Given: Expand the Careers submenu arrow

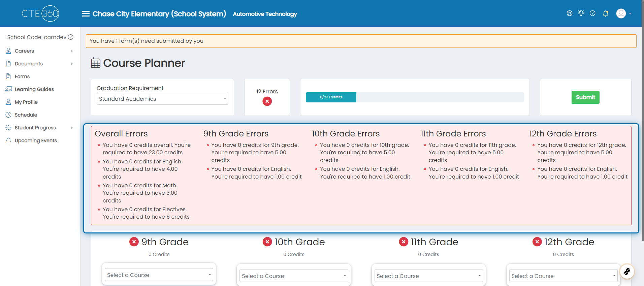Looking at the screenshot, I should [x=72, y=51].
